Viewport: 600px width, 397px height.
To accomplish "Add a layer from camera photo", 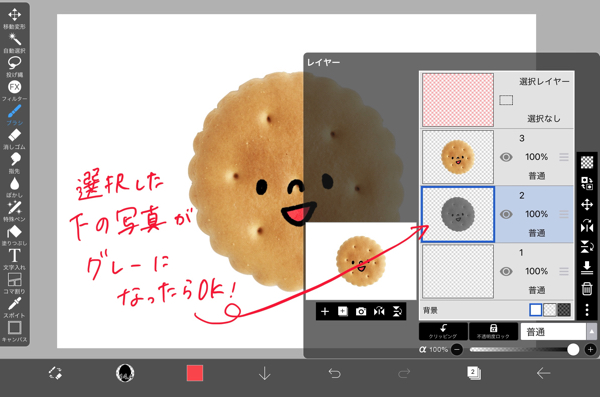I will [361, 311].
